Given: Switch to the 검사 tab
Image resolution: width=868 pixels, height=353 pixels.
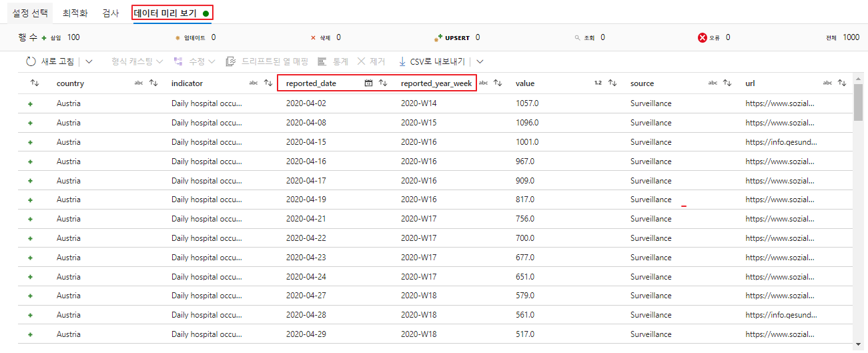Looking at the screenshot, I should click(x=110, y=13).
